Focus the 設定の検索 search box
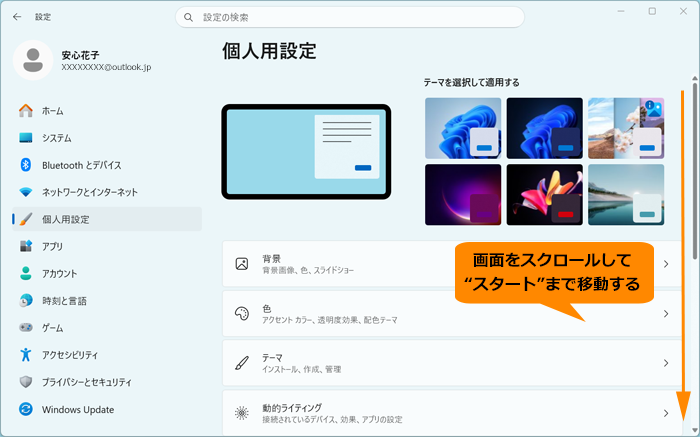Screen dimensions: 700x437 point(350,17)
